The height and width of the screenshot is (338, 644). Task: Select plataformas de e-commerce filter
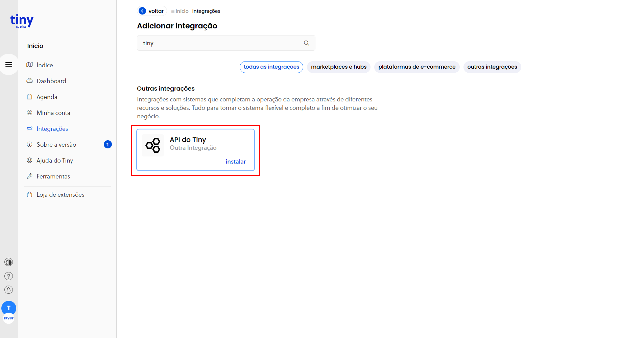[x=417, y=67]
